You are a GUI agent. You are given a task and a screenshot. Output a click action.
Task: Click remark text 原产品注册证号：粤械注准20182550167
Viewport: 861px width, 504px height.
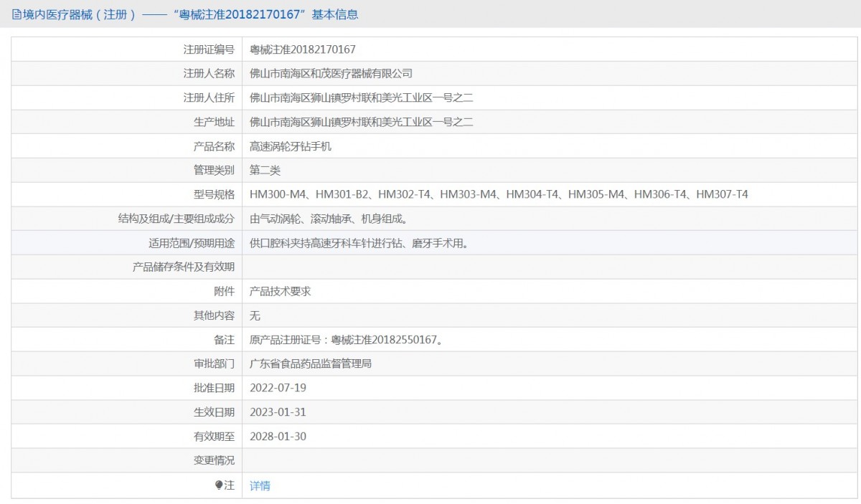[x=346, y=340]
